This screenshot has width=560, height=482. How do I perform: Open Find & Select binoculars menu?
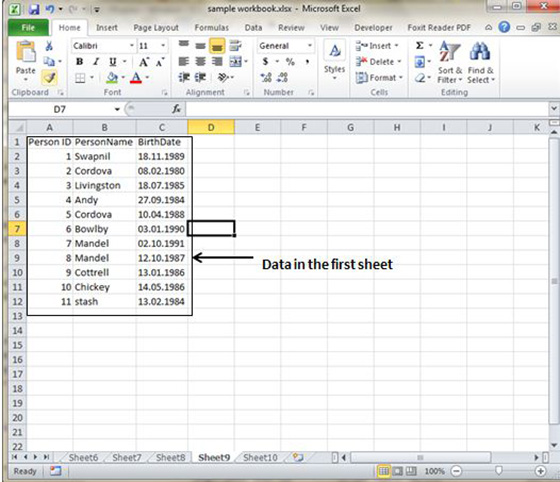[x=480, y=62]
